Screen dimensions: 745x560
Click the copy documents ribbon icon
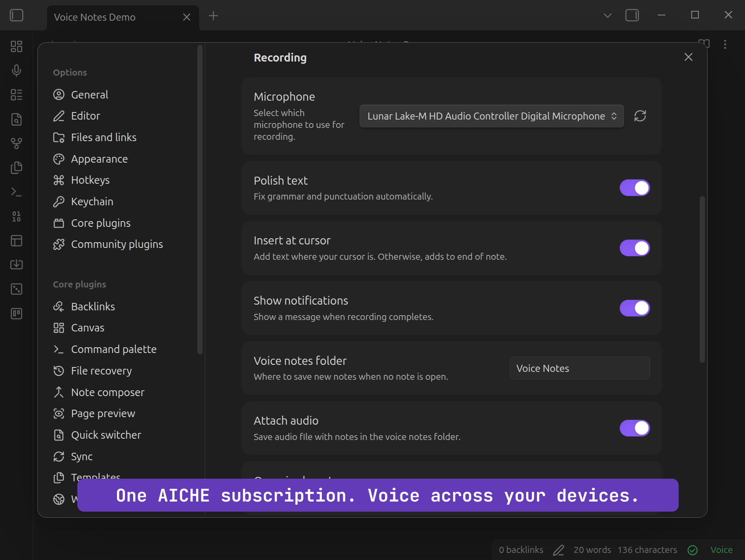[16, 167]
